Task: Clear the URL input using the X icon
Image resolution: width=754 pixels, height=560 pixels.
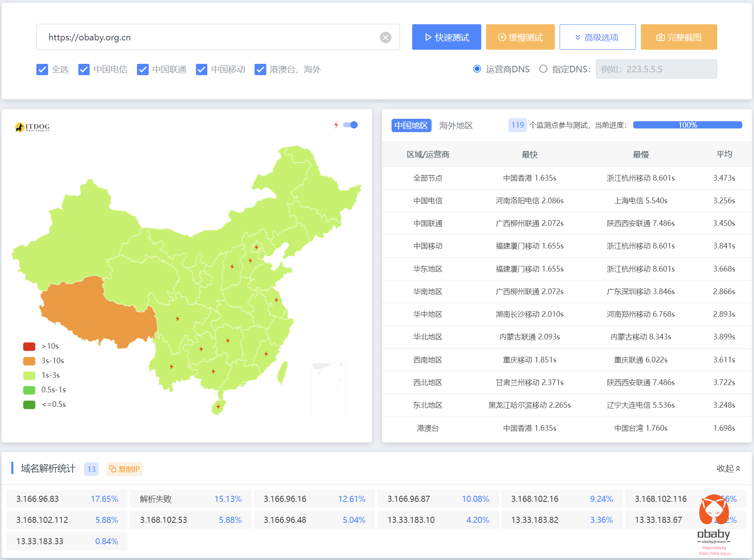Action: pos(385,37)
